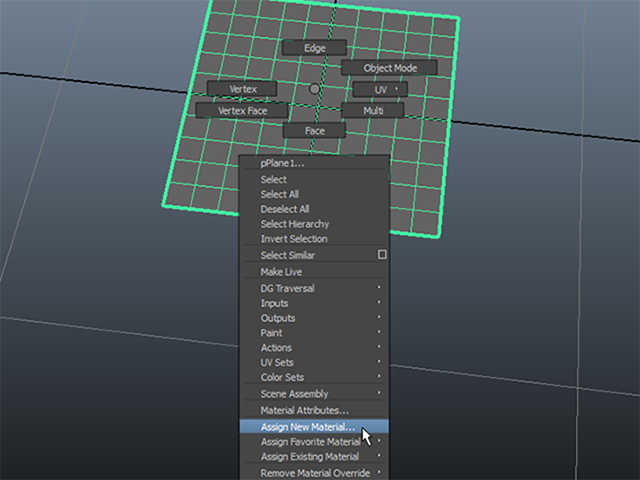The width and height of the screenshot is (640, 480).
Task: Switch to Object Mode
Action: click(389, 68)
